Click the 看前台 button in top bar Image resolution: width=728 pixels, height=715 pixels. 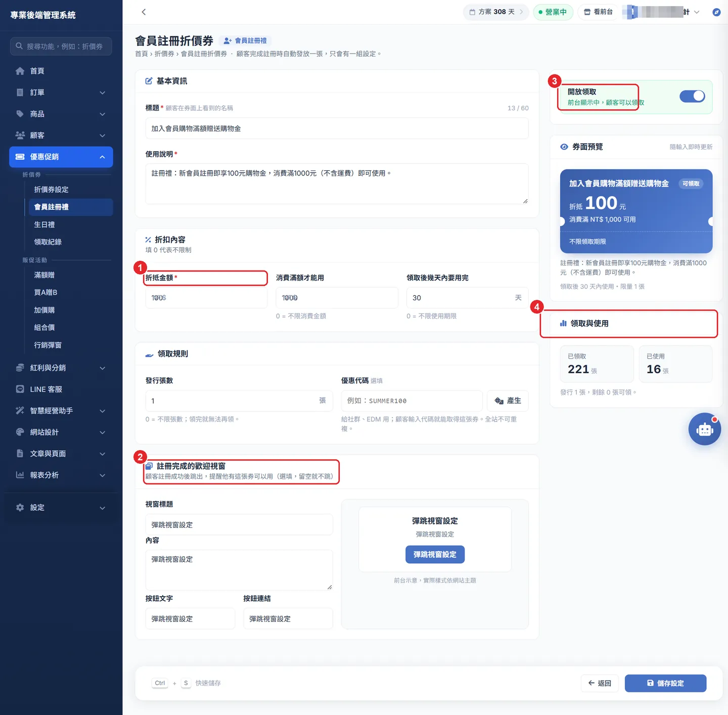tap(598, 12)
